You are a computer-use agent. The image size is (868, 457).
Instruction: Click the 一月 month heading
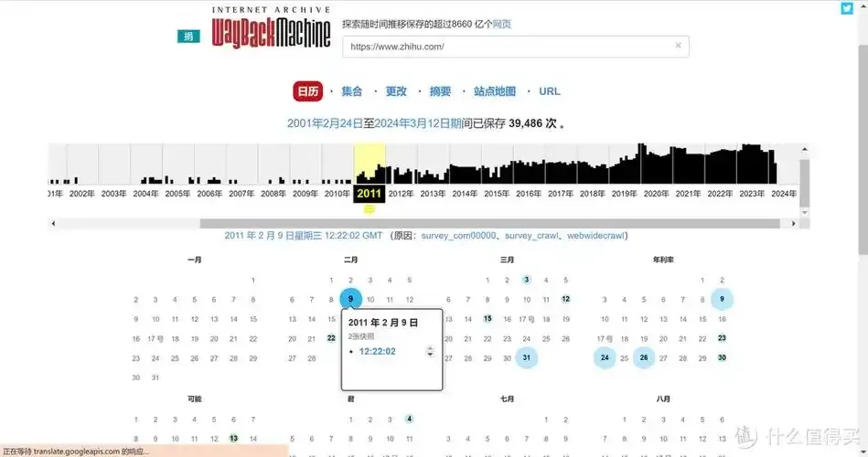pyautogui.click(x=194, y=260)
